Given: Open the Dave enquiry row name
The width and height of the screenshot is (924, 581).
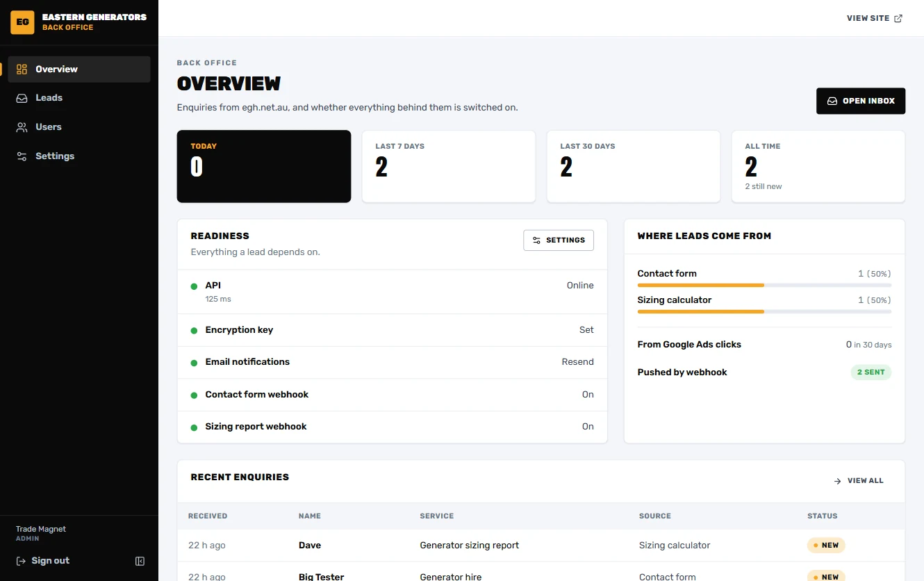Looking at the screenshot, I should 310,546.
